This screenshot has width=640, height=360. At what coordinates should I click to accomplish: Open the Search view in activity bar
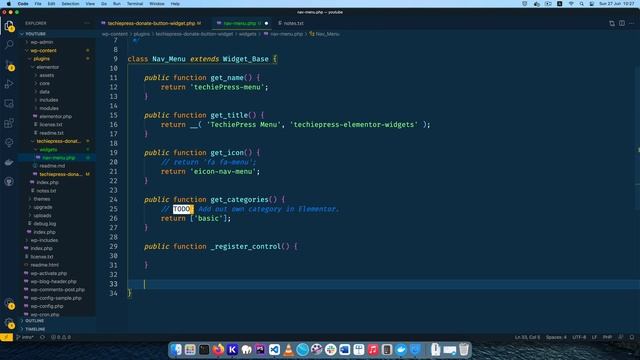(9, 44)
